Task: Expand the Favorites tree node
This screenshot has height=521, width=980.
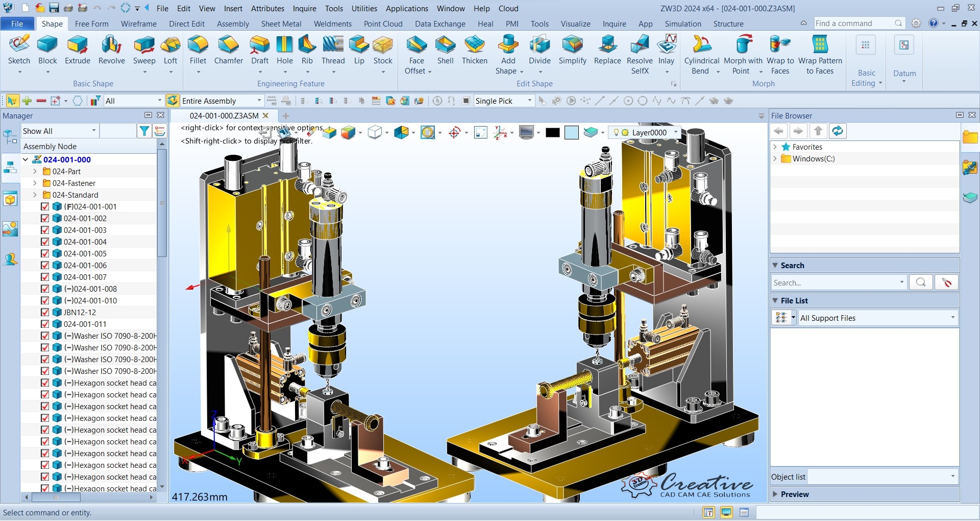Action: pyautogui.click(x=775, y=147)
